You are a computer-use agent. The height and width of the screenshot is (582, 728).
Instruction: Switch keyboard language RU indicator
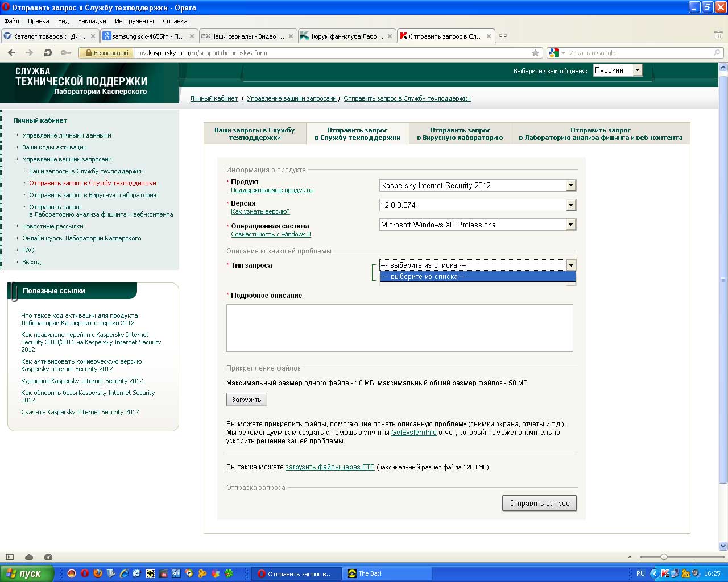(640, 573)
